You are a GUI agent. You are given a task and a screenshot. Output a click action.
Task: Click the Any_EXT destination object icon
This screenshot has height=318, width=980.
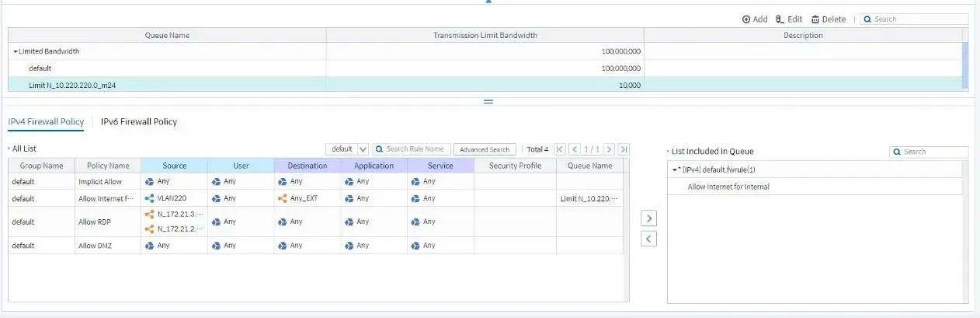click(282, 198)
